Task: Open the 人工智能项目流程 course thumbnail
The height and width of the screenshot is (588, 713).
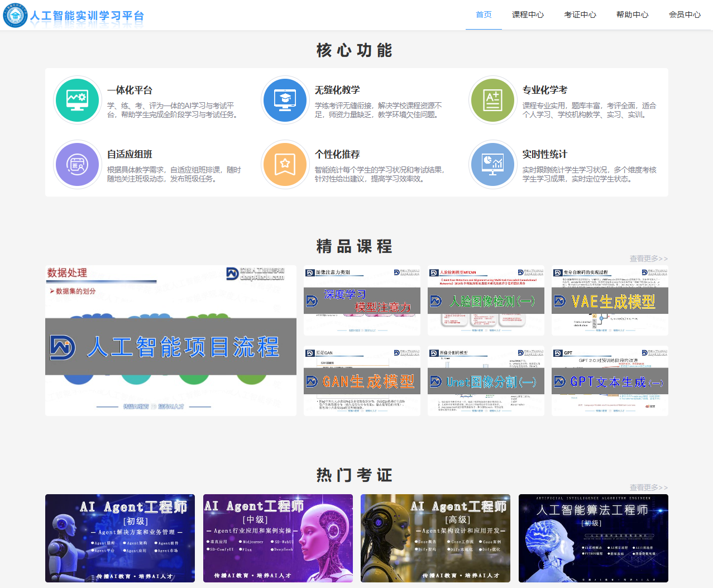Action: pos(171,341)
